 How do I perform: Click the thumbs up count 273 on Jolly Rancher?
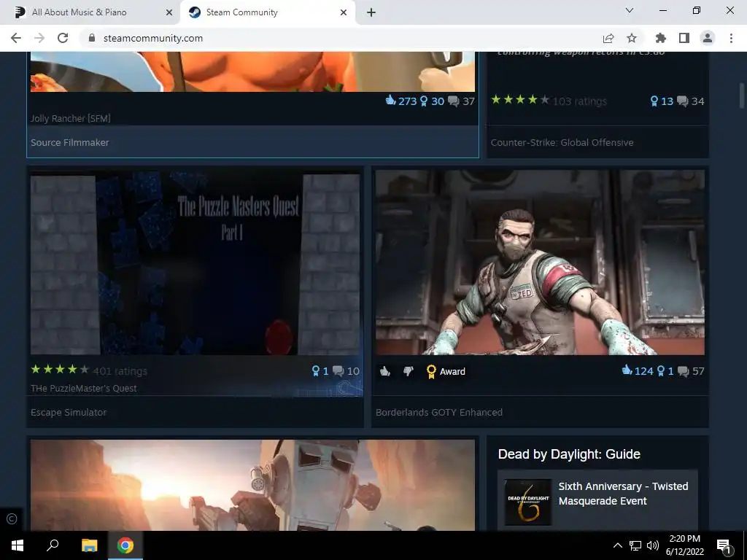400,101
